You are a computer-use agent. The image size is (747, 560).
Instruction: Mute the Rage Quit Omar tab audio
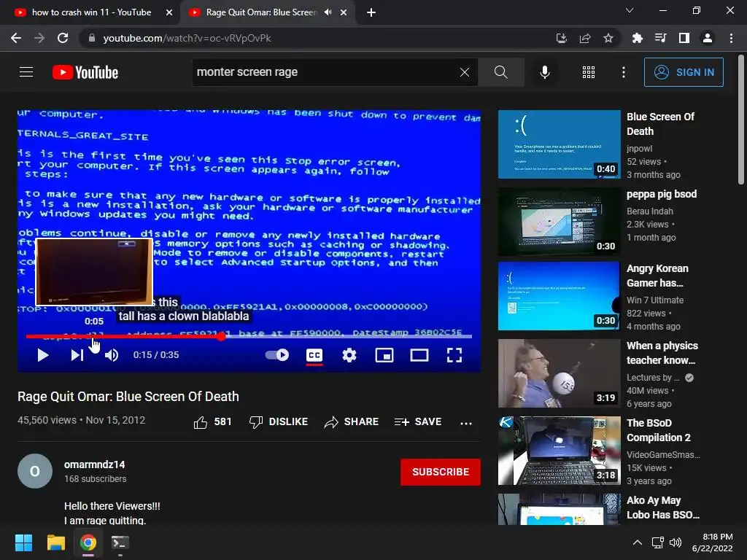pos(328,12)
